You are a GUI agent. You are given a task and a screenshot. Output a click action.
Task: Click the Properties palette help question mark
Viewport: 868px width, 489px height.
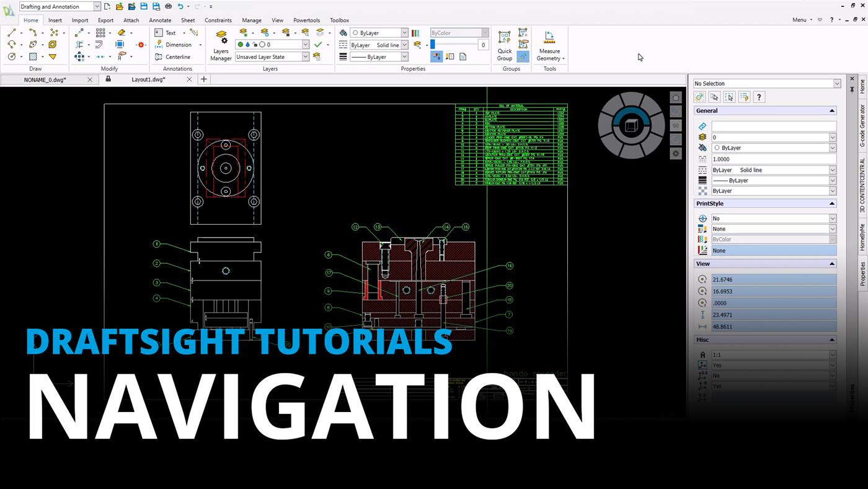tap(759, 97)
